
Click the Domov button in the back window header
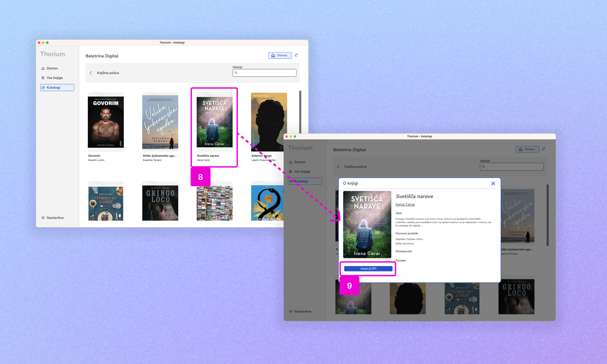click(280, 55)
